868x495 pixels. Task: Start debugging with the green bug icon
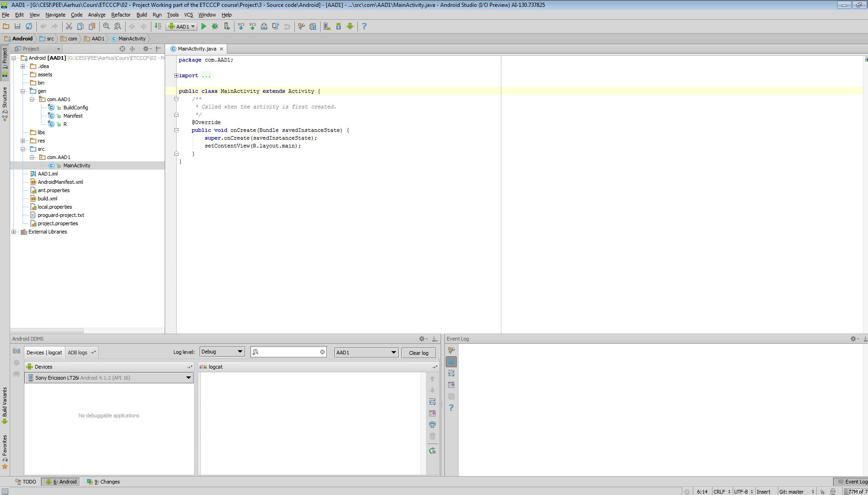pyautogui.click(x=215, y=26)
